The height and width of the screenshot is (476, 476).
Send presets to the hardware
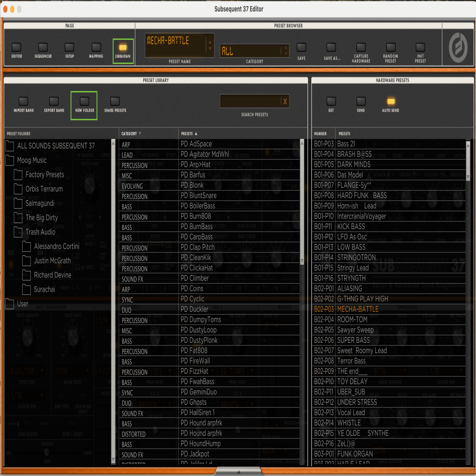[x=361, y=101]
